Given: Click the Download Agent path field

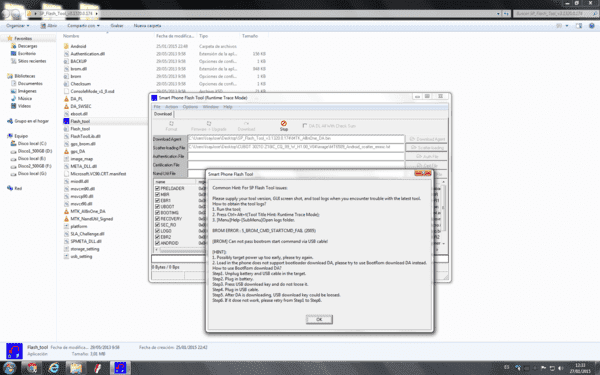Looking at the screenshot, I should pos(296,139).
